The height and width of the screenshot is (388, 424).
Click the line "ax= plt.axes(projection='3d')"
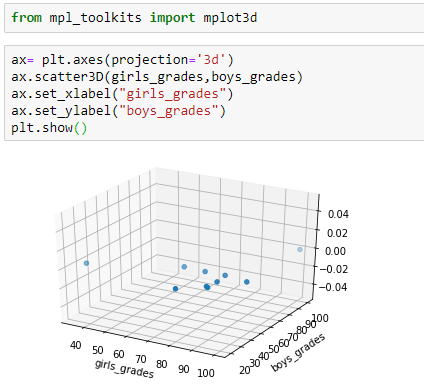pos(122,60)
